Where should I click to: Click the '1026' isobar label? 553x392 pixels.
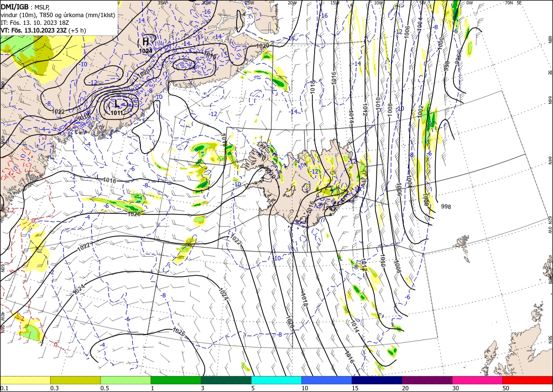[179, 331]
